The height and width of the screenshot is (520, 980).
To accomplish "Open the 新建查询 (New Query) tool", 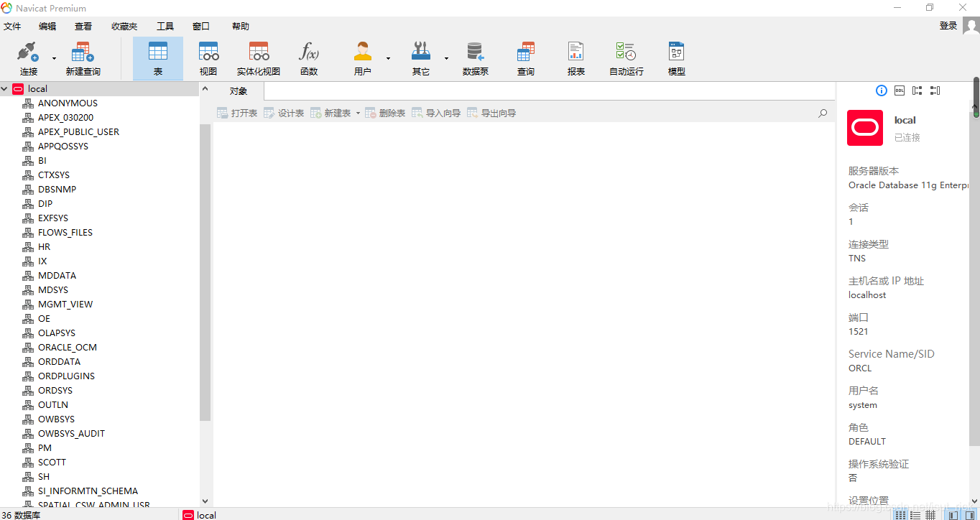I will coord(82,57).
